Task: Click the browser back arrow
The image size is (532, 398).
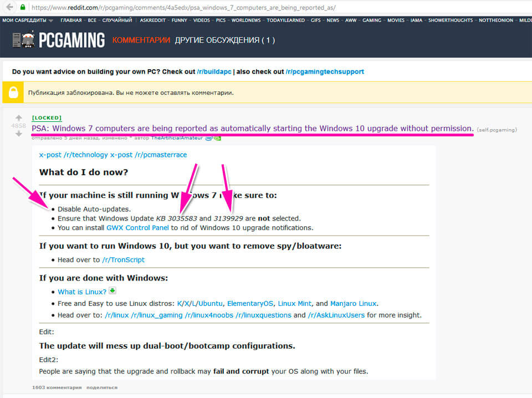Action: [x=10, y=7]
